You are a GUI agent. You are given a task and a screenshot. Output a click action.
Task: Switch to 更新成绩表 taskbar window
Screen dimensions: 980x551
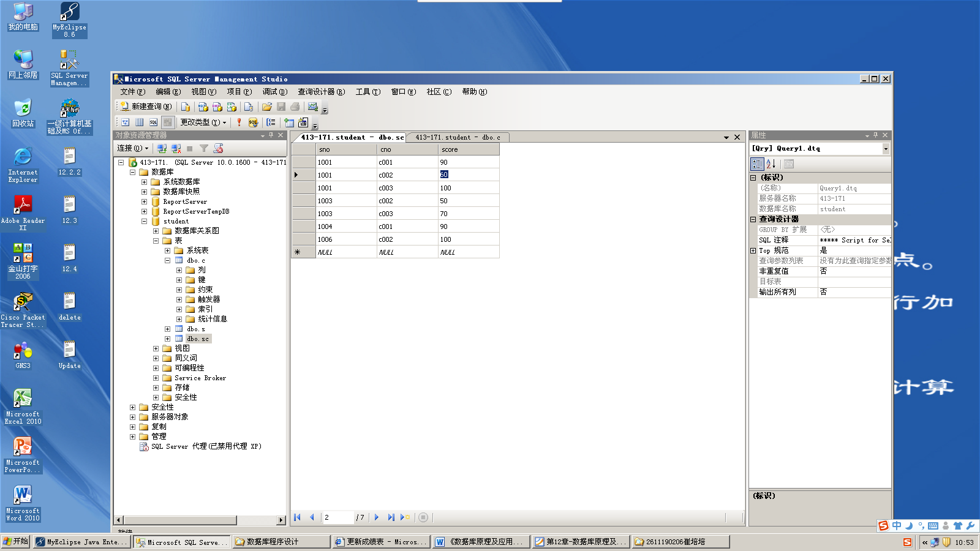tap(381, 542)
